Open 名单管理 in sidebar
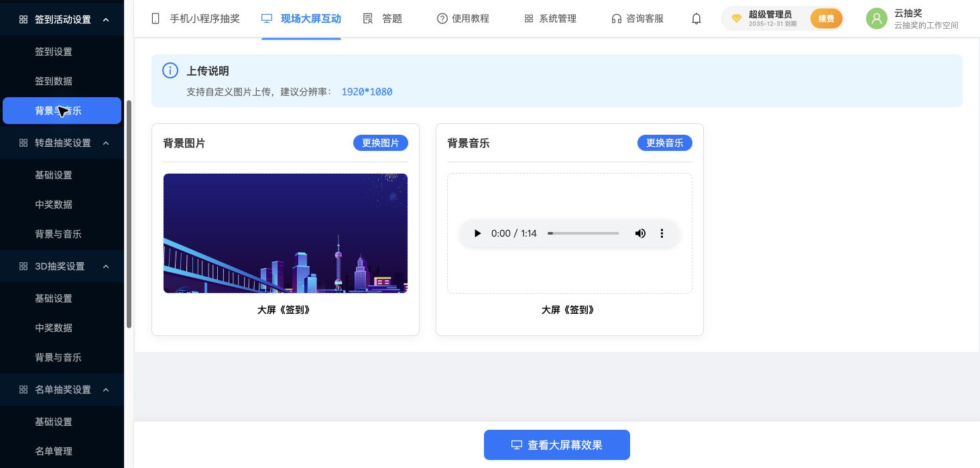980x468 pixels. coord(54,451)
